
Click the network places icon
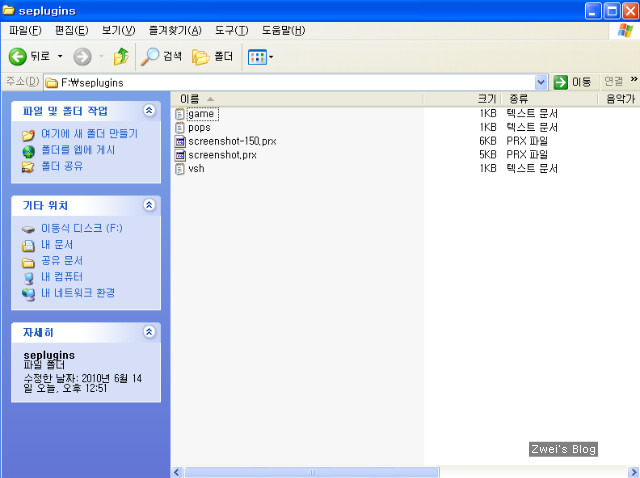pyautogui.click(x=28, y=294)
